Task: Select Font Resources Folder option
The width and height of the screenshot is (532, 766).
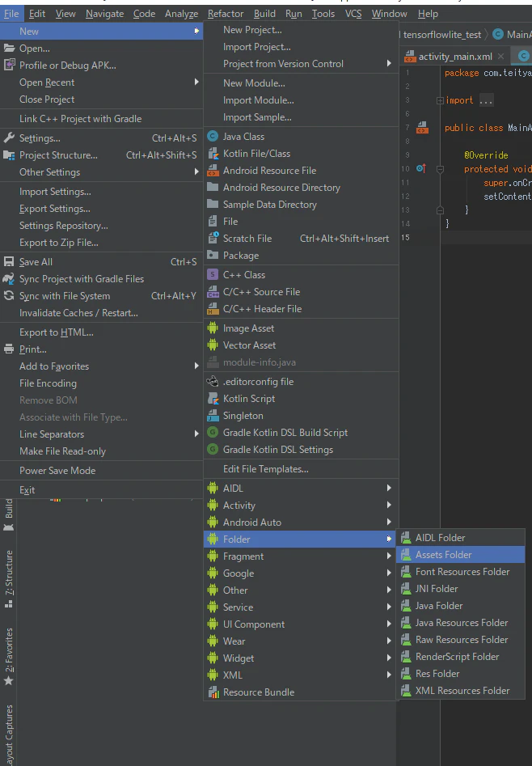Action: coord(461,572)
